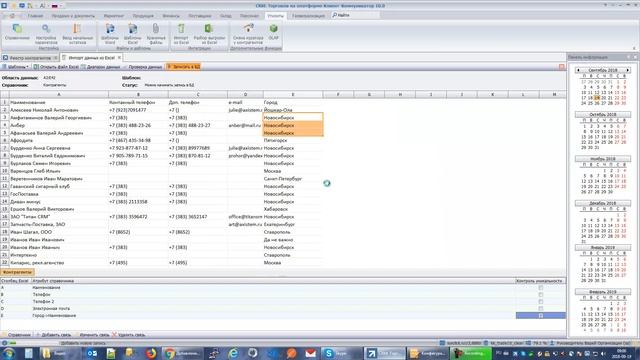Viewport: 640px width, 360px height.
Task: Open the Поставщики ribbon tab
Action: (200, 16)
